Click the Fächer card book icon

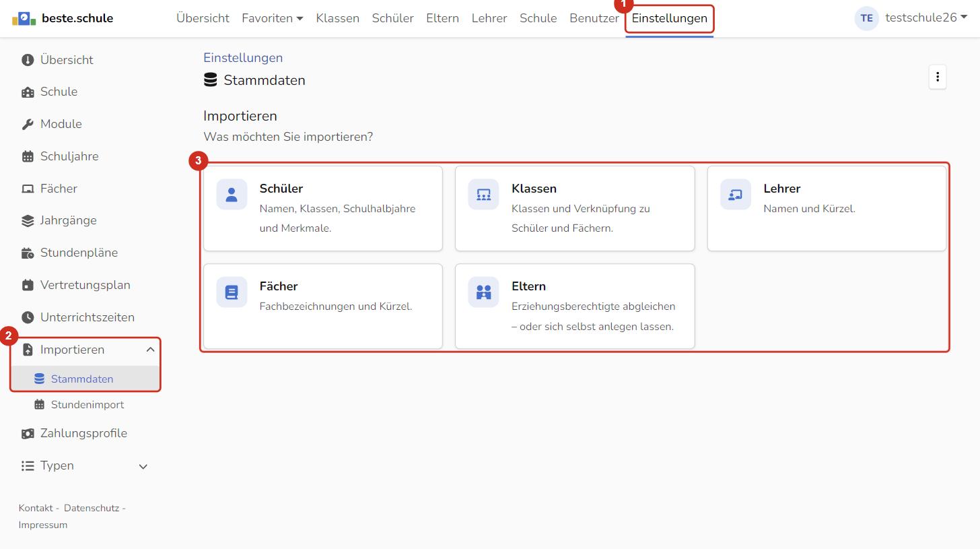click(232, 292)
